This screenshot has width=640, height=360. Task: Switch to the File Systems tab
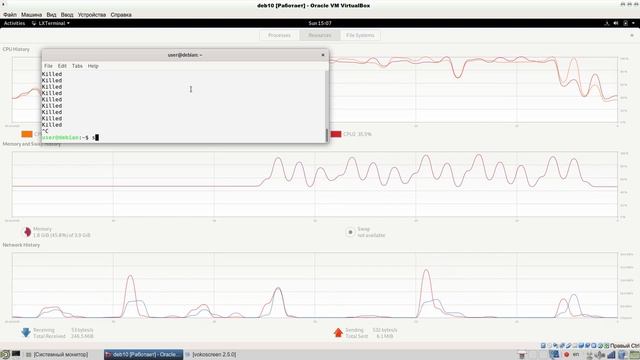pos(360,36)
